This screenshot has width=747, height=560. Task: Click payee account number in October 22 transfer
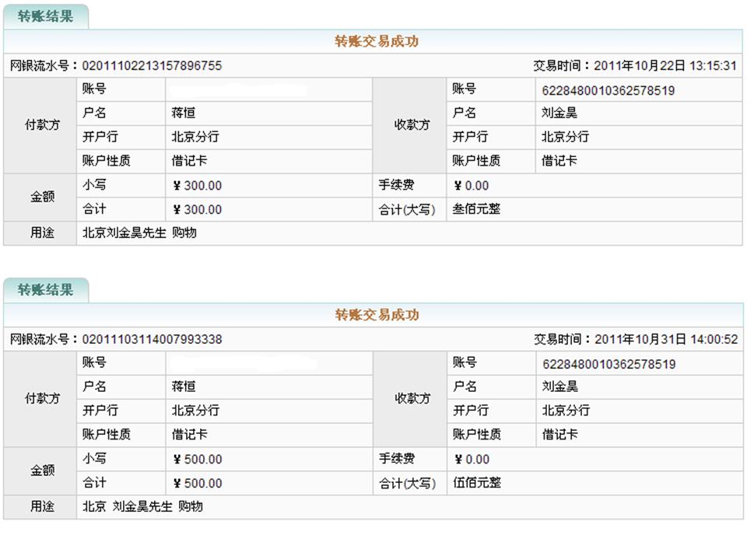tap(608, 90)
